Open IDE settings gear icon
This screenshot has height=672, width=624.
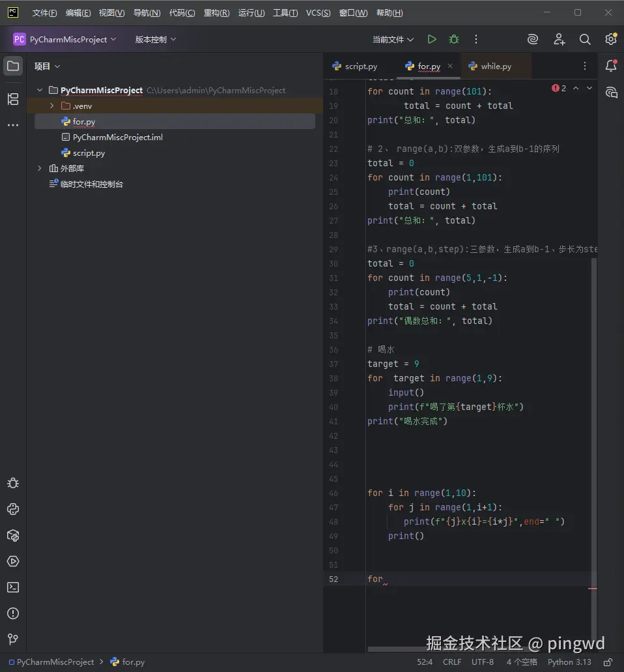pyautogui.click(x=611, y=39)
